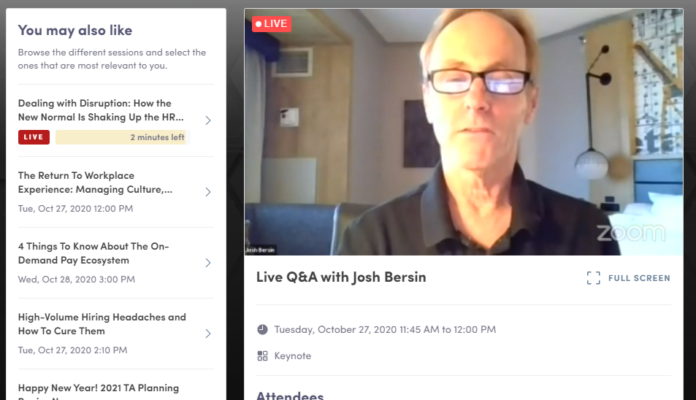Click the 2 minutes left progress bar
The image size is (696, 400).
pos(123,137)
